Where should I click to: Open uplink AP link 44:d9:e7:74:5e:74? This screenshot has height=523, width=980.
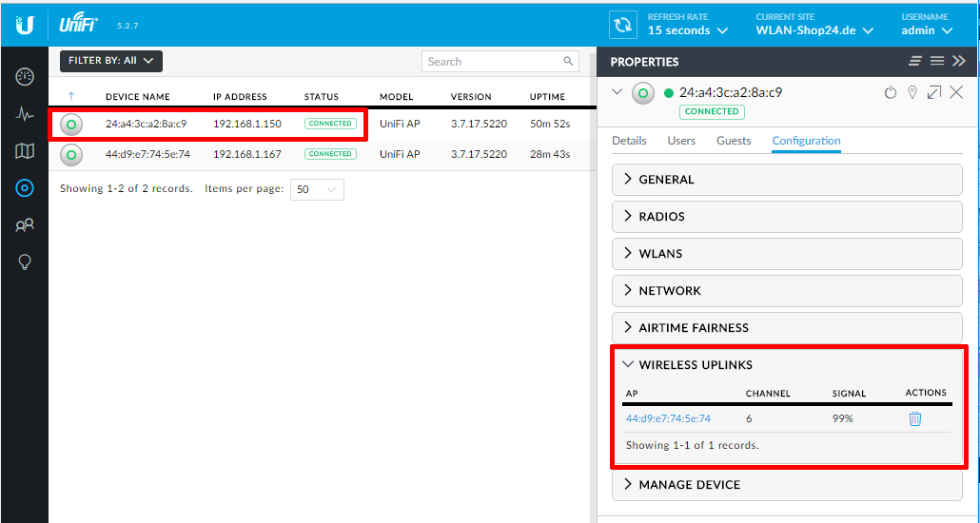click(x=668, y=418)
